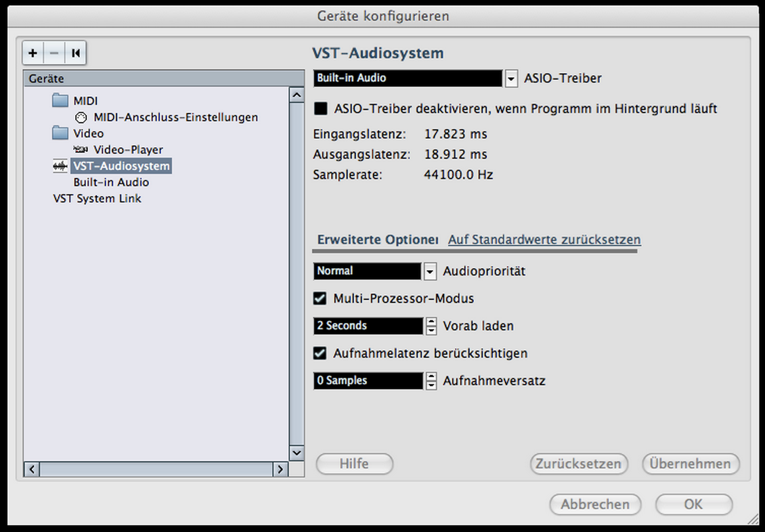Click the MIDI-Anschluss-Einstellungen port icon
765x532 pixels.
(x=81, y=117)
